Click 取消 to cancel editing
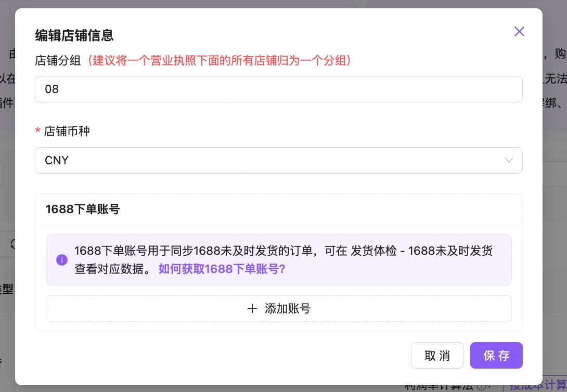The image size is (567, 392). click(437, 356)
